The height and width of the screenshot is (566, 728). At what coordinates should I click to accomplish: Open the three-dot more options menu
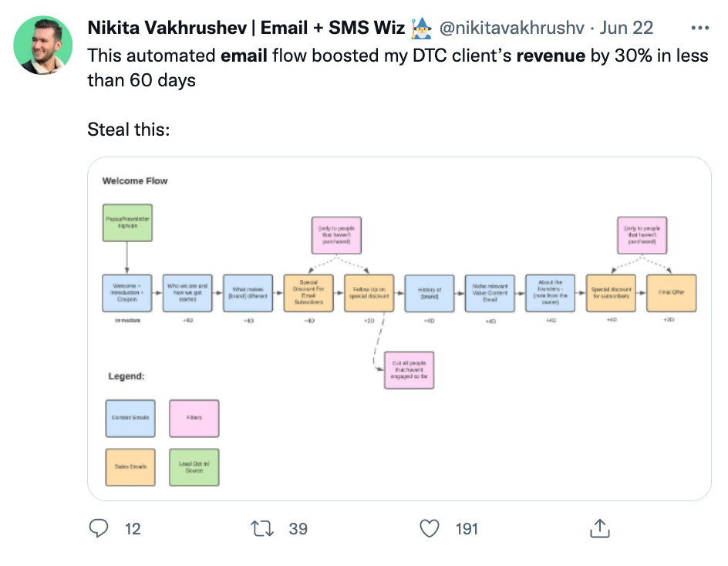point(699,29)
